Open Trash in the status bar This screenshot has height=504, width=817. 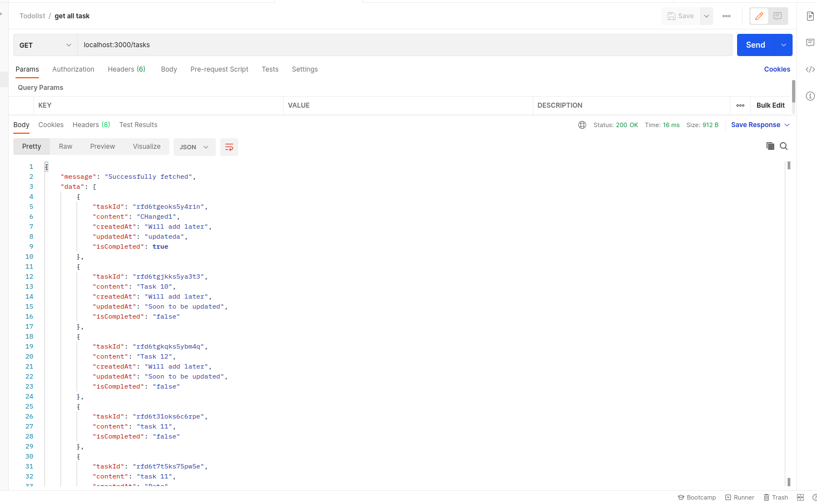click(776, 497)
